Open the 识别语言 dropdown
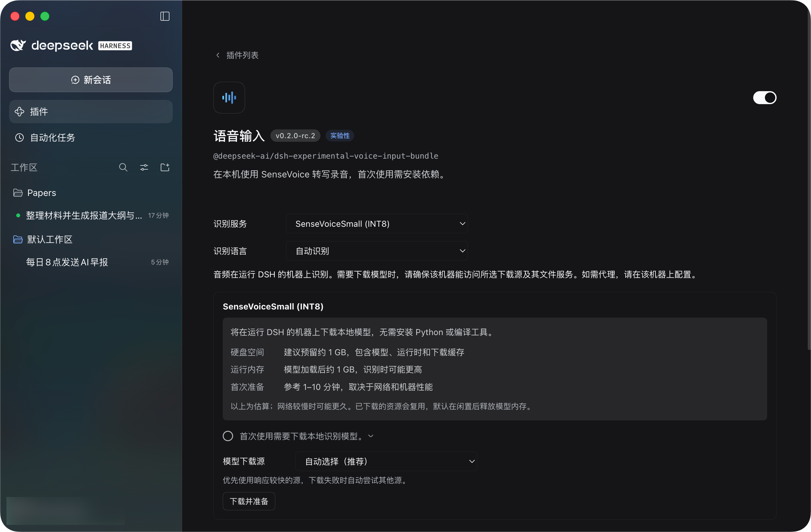Screen dimensions: 811x532 click(377, 251)
